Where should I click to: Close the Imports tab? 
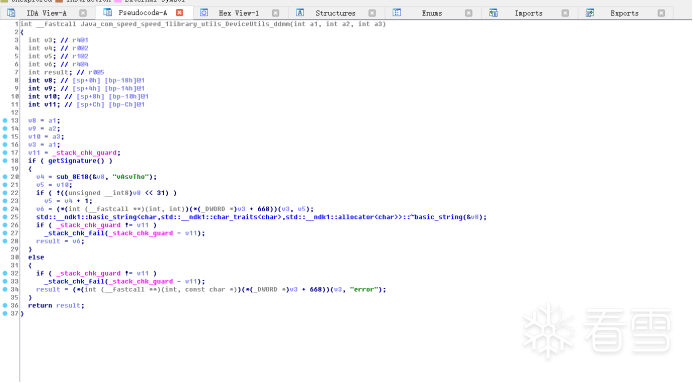click(565, 13)
